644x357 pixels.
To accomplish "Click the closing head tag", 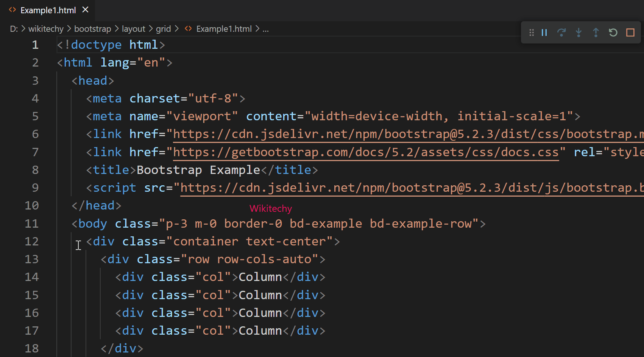I will pos(97,206).
